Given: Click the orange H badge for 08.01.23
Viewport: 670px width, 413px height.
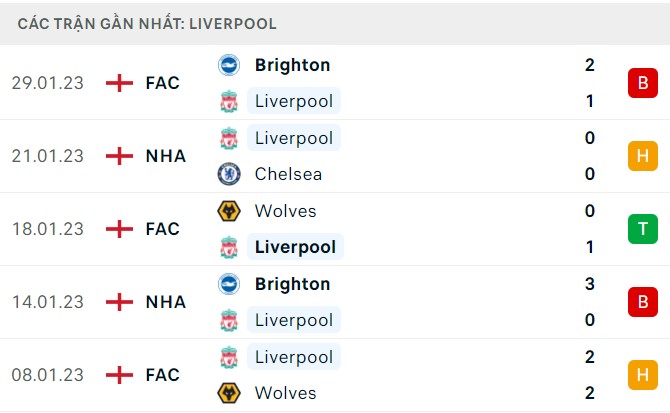Looking at the screenshot, I should click(643, 375).
